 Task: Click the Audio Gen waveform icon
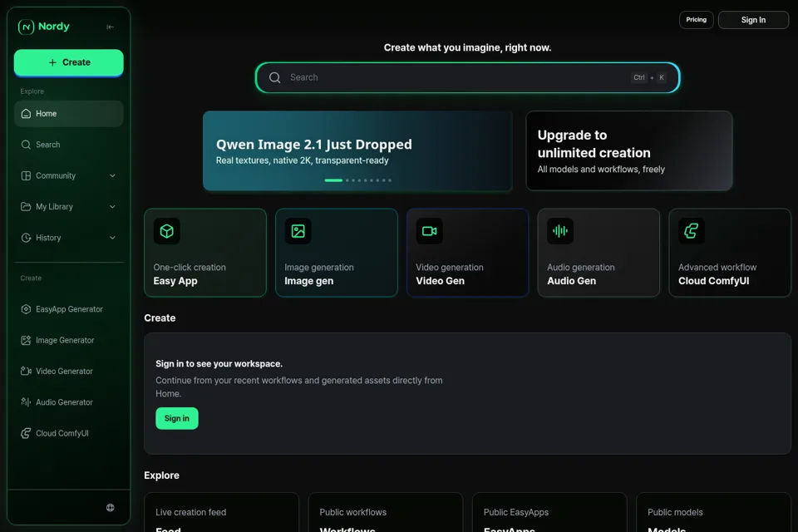pos(560,231)
